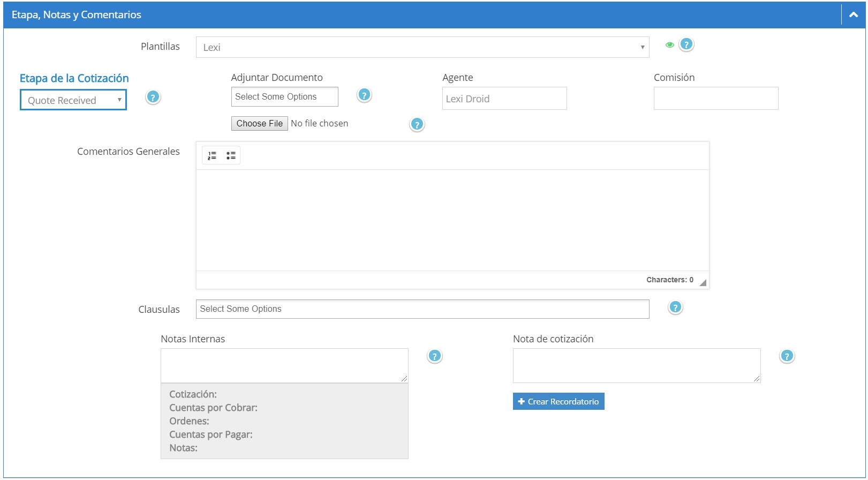Click the Ordenes: line
The height and width of the screenshot is (480, 868).
click(189, 421)
